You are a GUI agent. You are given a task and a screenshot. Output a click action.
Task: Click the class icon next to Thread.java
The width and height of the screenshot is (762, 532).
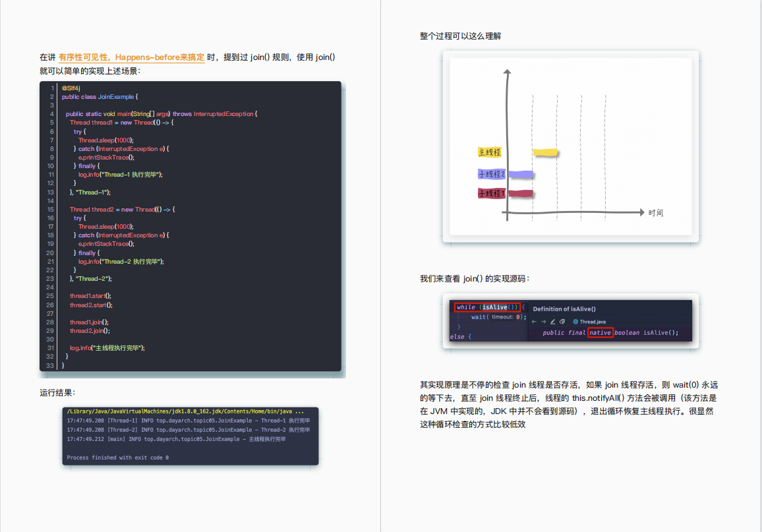(x=575, y=322)
